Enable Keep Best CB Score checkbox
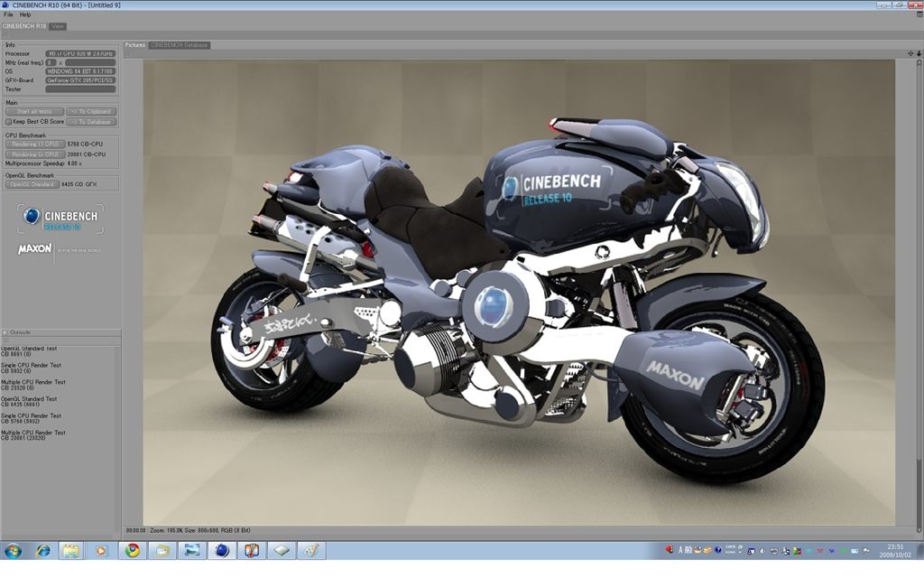Viewport: 924px width, 578px height. (9, 122)
